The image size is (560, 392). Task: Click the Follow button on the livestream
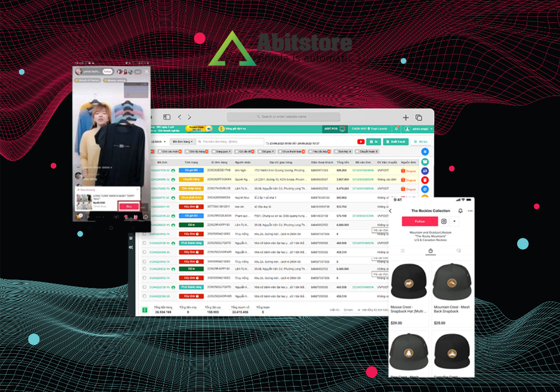[x=108, y=72]
